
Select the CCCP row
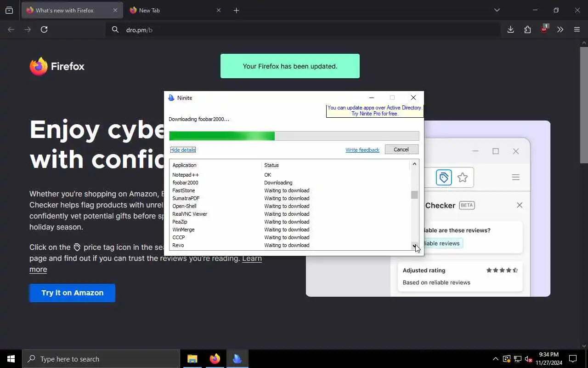click(289, 237)
